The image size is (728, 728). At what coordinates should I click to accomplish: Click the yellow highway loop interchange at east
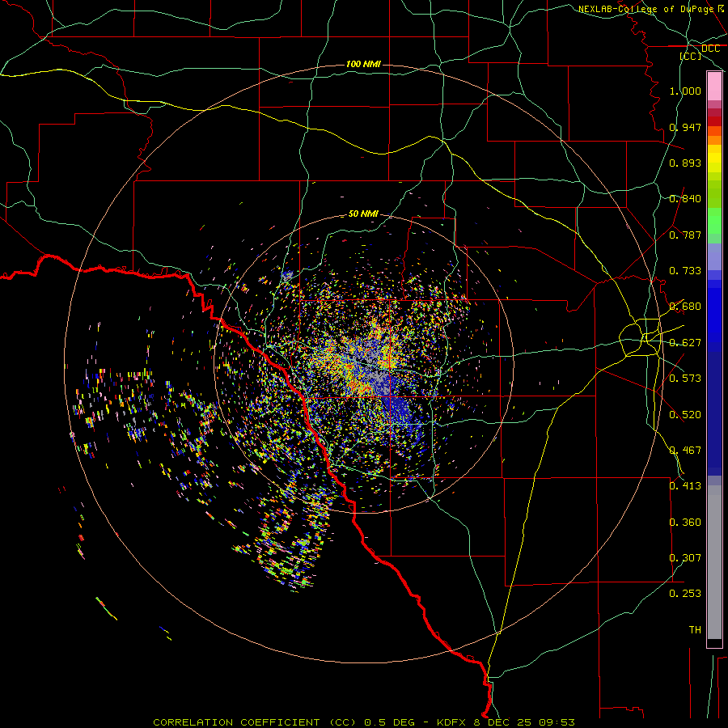641,337
